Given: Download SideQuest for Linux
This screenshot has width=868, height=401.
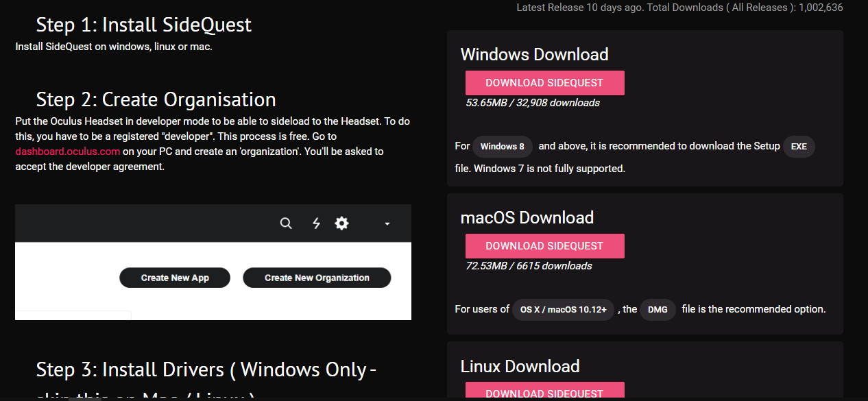Looking at the screenshot, I should (x=544, y=392).
